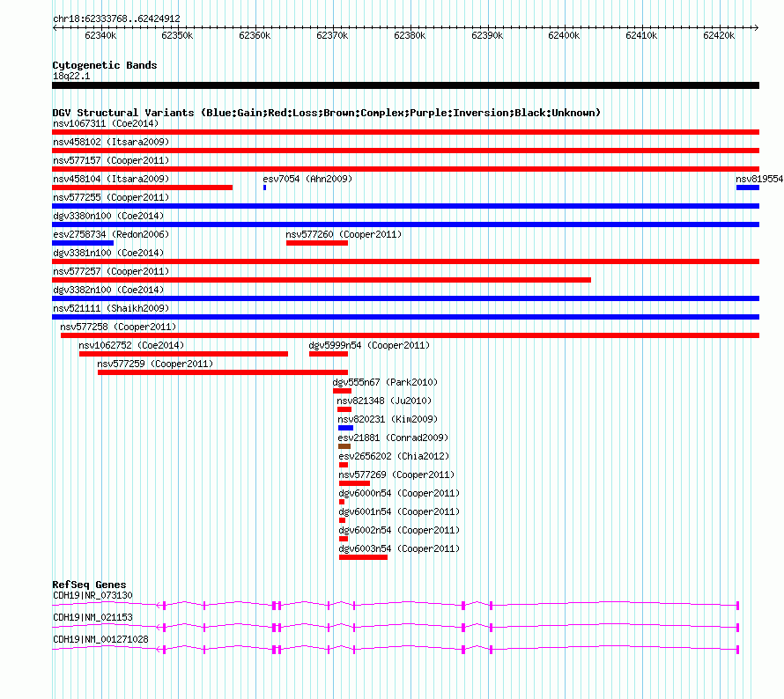Viewport: 784px width, 699px height.
Task: Click the CDH19|NR_073130 gene label
Action: click(92, 596)
